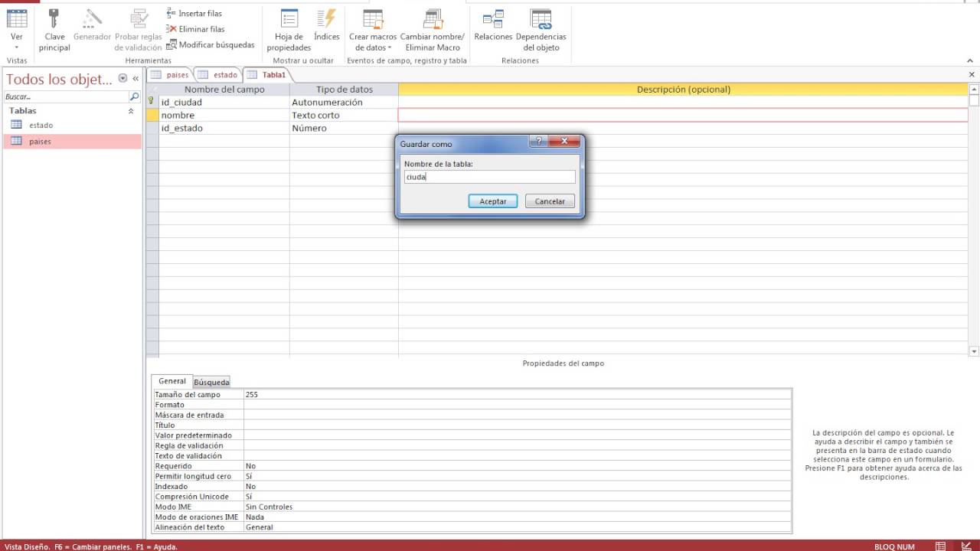Click Permitir longitud cero value

(x=518, y=476)
